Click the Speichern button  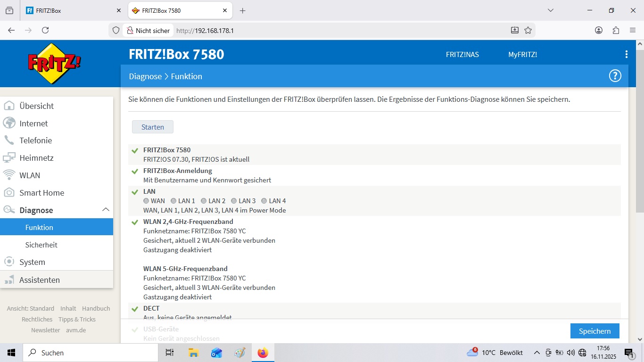pyautogui.click(x=594, y=331)
